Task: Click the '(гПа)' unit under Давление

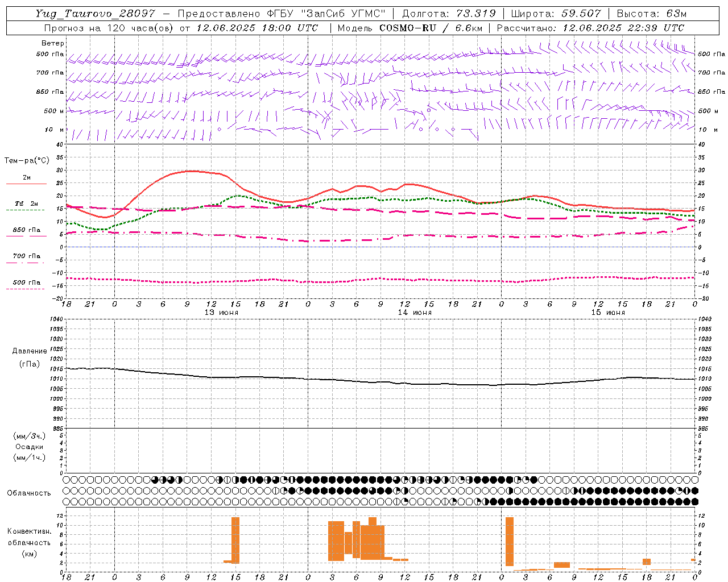Action: point(30,364)
